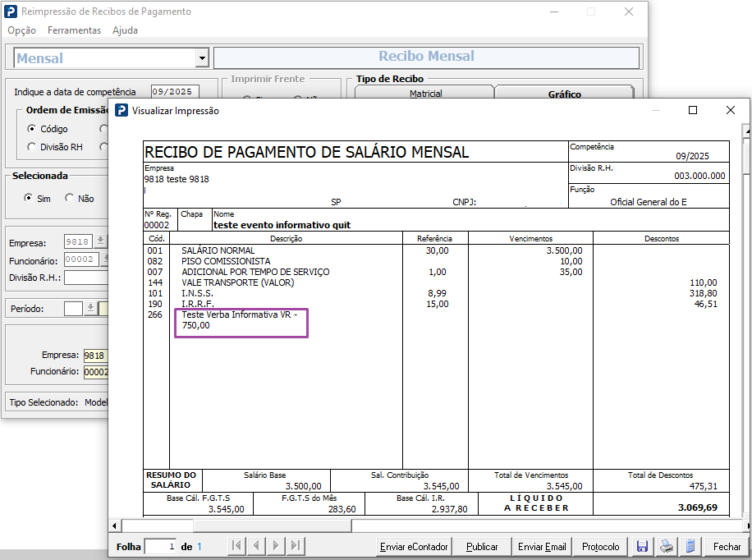Click the Divisão R.H. input field
752x560 pixels.
[86, 278]
